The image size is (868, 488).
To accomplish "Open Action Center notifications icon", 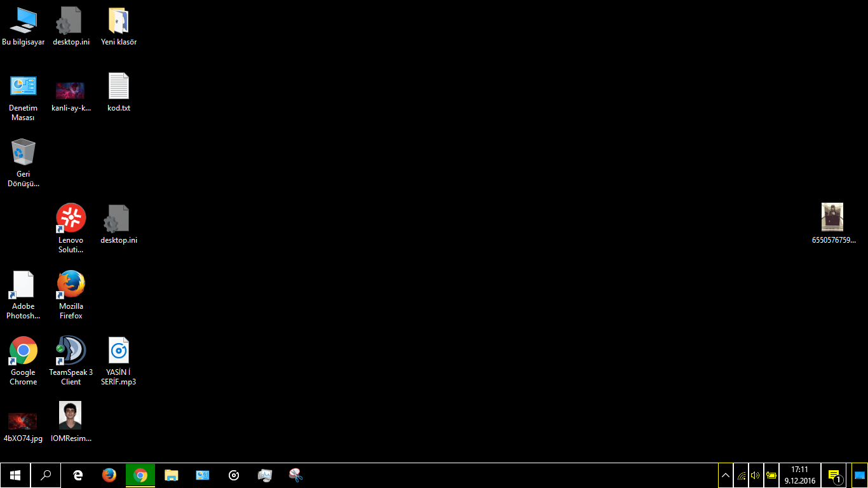I will point(835,475).
